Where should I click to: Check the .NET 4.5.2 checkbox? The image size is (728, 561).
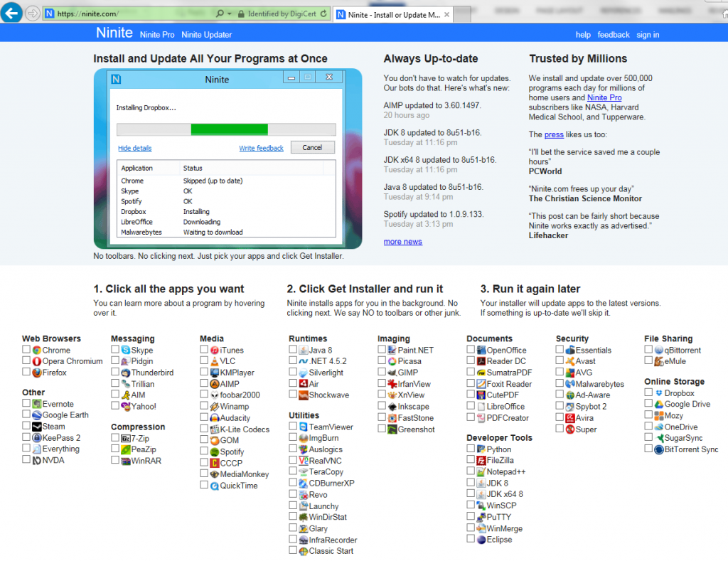[x=292, y=360]
